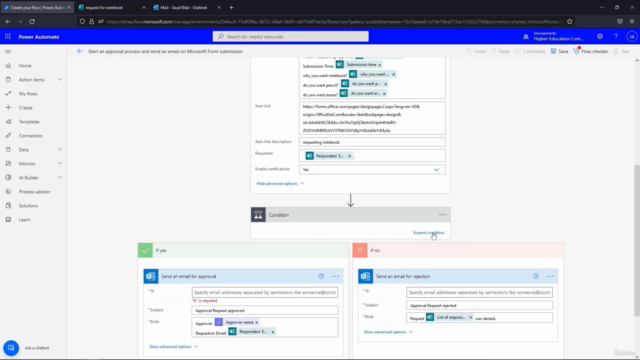Click the green If yes checkmark icon

pyautogui.click(x=145, y=250)
